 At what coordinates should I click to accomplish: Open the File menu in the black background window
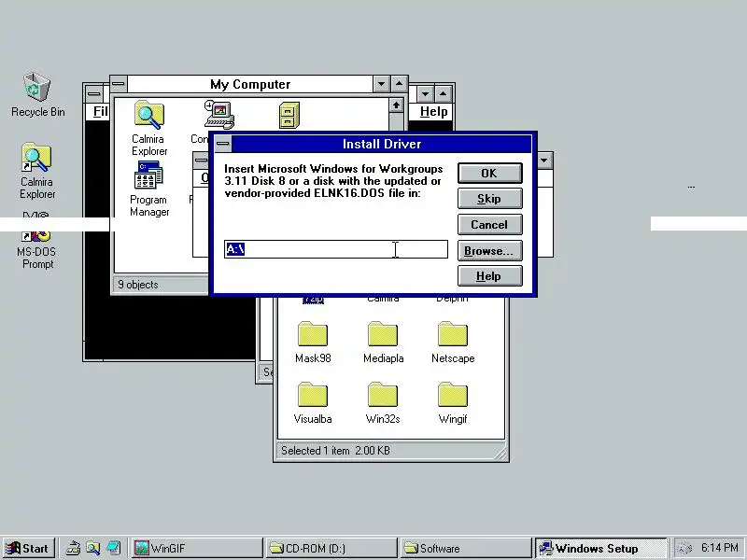pos(101,111)
